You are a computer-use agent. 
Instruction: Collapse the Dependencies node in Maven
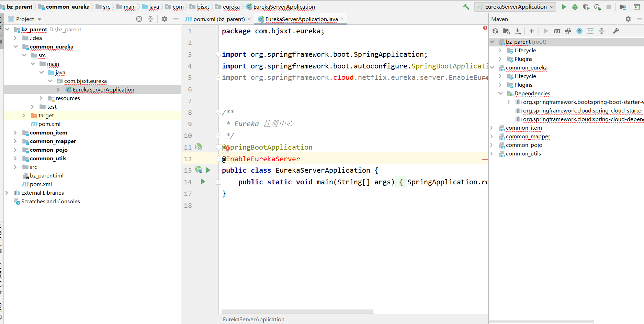500,93
